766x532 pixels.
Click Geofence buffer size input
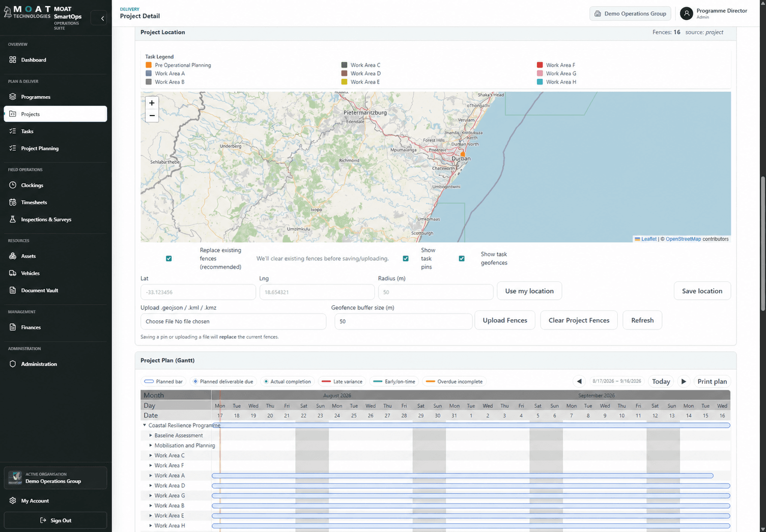pos(403,321)
